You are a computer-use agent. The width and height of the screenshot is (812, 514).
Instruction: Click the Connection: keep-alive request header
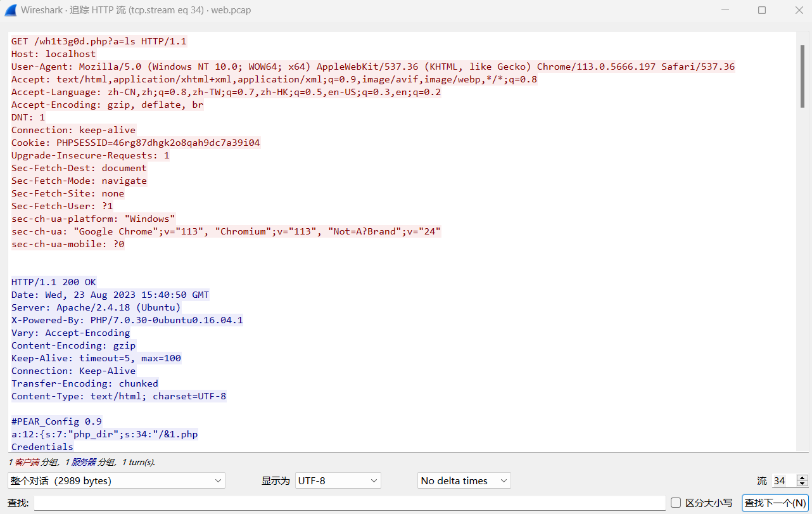[x=73, y=130]
